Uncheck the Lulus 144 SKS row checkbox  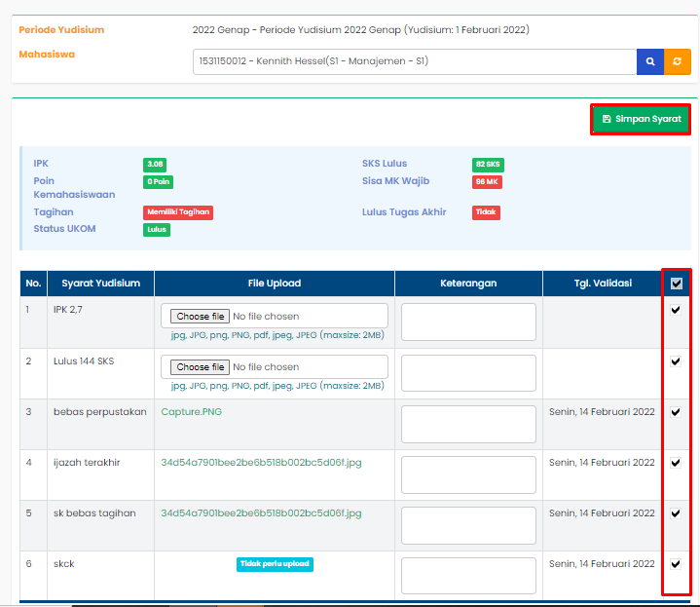pos(676,360)
